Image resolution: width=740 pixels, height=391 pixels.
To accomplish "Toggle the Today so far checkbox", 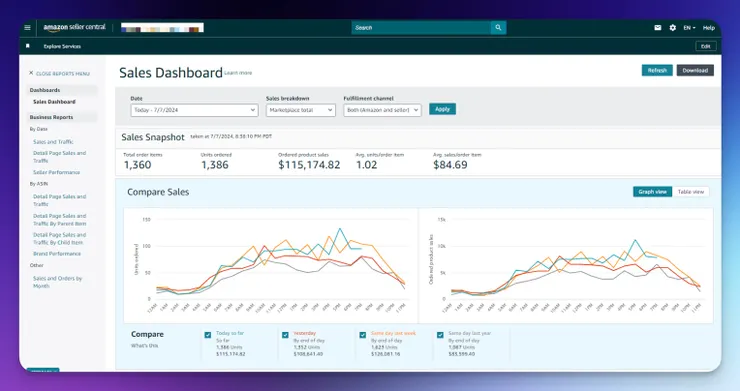I will (x=208, y=335).
